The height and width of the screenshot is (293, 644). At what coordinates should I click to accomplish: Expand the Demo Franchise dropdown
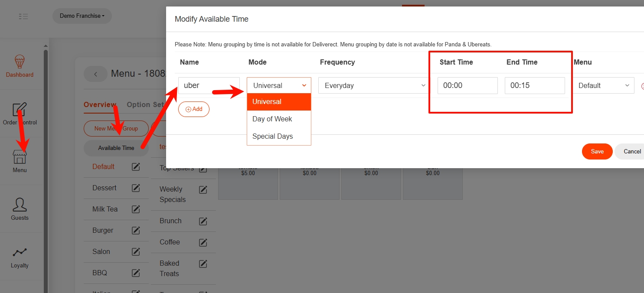[82, 16]
